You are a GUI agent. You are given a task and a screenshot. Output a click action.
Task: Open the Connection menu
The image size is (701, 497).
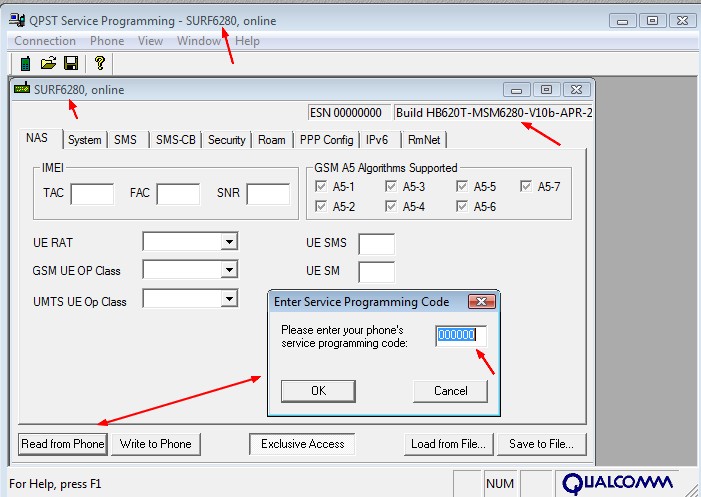45,41
